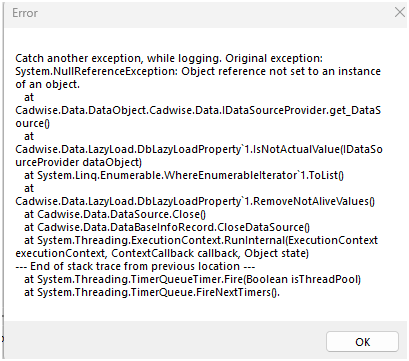
Task: Click the IsNotActualValue stack trace line
Action: (199, 149)
